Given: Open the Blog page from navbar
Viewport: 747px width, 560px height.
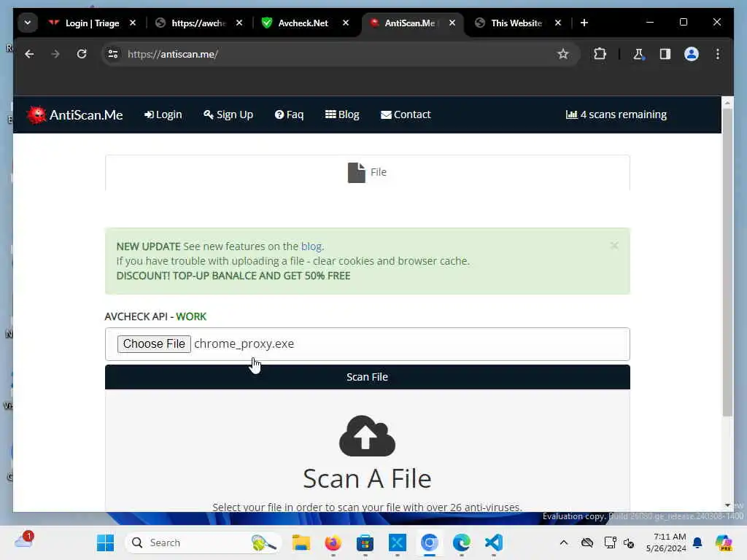Looking at the screenshot, I should [x=342, y=114].
